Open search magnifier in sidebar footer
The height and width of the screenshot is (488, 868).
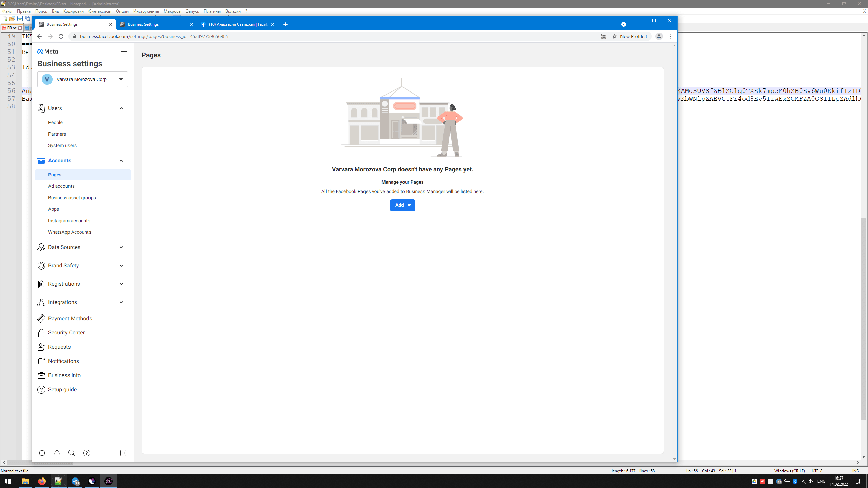tap(72, 453)
